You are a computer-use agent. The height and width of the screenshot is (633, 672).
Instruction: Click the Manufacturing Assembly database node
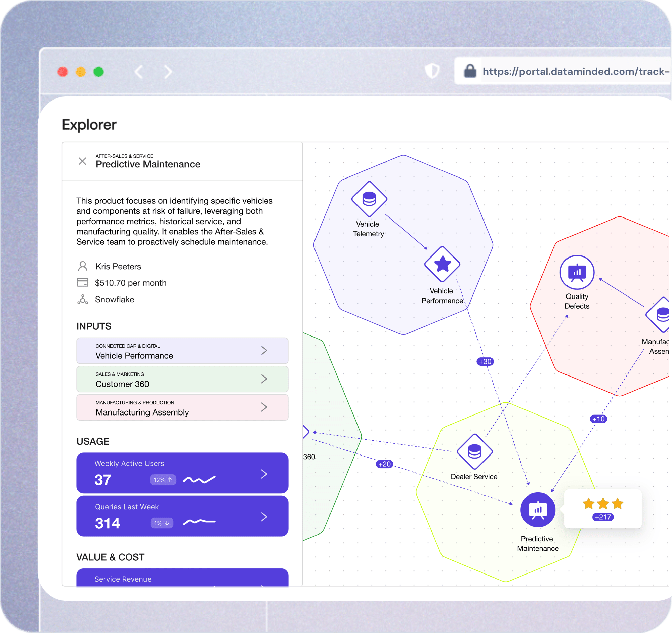click(x=661, y=315)
